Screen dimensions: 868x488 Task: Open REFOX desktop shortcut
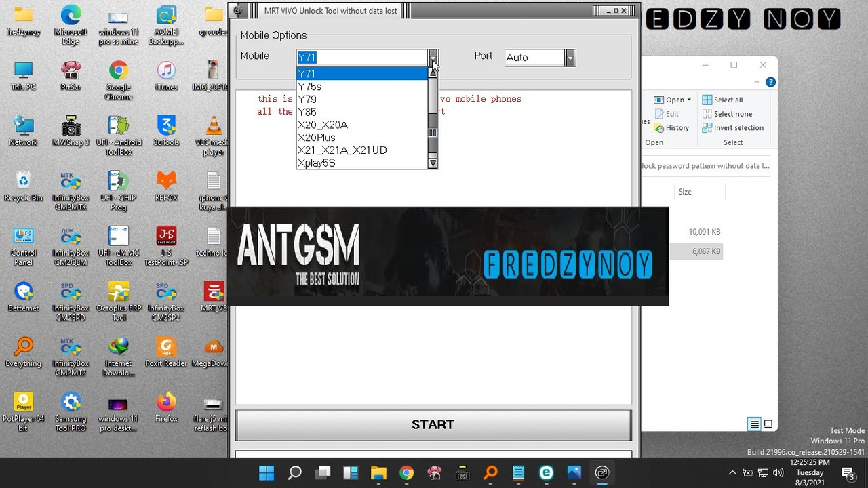pos(166,186)
